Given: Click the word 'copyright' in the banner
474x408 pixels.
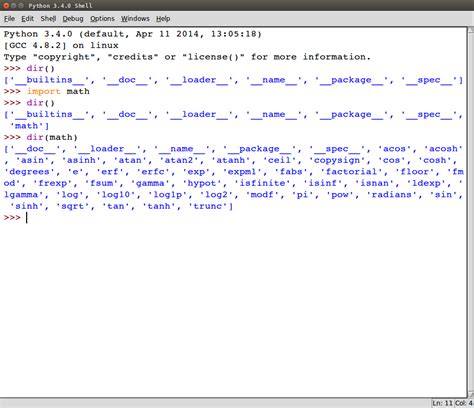Looking at the screenshot, I should 64,57.
